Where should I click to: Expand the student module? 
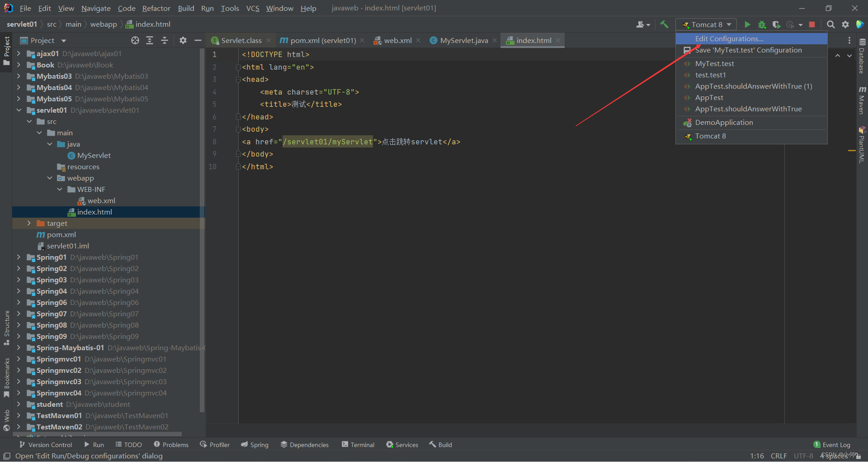click(19, 404)
